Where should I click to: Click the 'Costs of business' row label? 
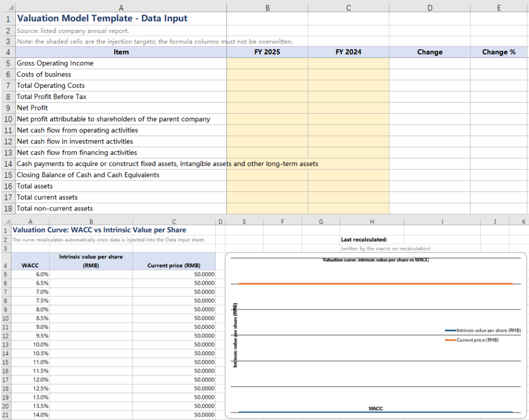coord(121,75)
